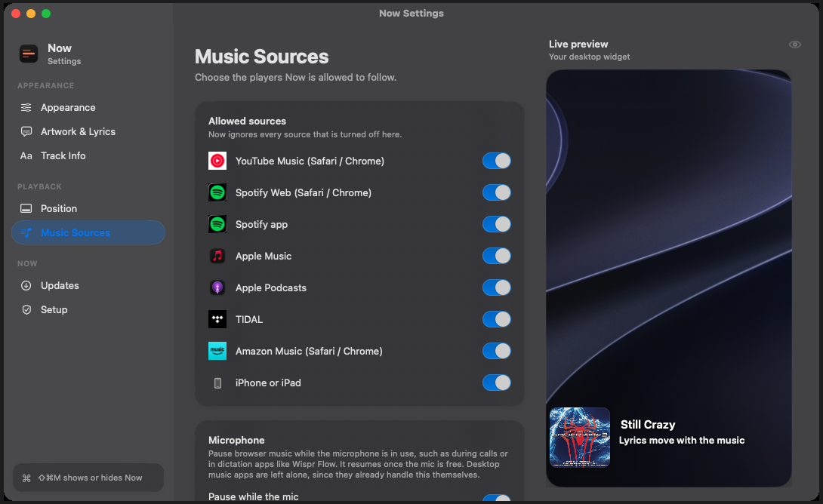Click the Spotify app logo icon

(217, 225)
